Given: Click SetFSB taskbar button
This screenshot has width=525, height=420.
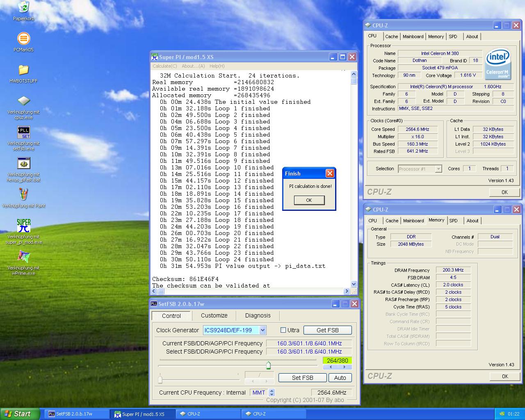Looking at the screenshot, I should [76, 414].
